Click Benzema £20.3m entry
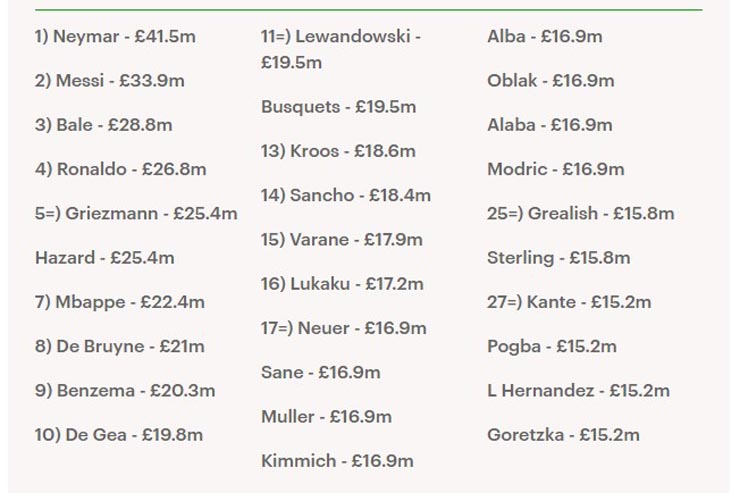Screen dimensions: 740x493 pos(124,390)
